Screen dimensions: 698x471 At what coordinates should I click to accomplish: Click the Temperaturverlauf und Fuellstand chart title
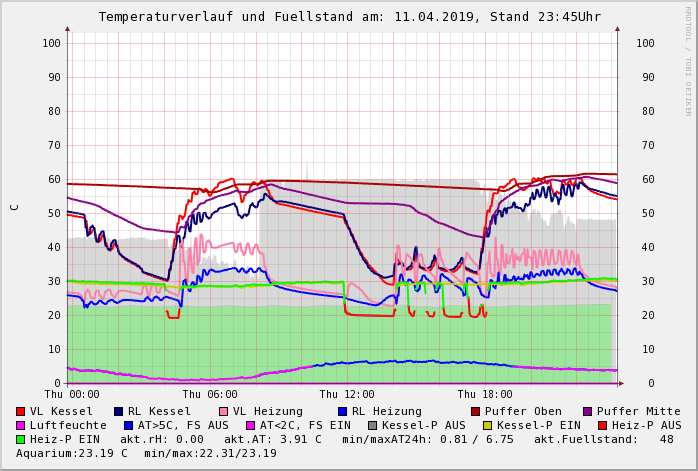349,17
